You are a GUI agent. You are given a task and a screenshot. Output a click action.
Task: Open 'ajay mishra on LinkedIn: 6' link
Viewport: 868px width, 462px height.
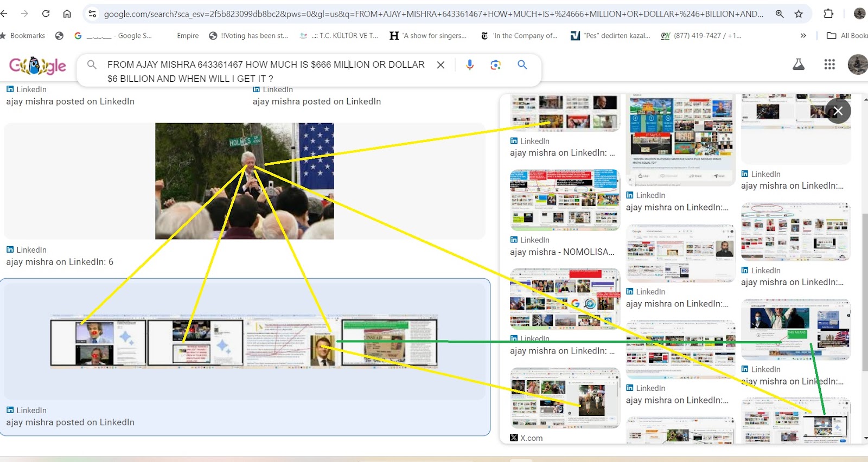60,262
